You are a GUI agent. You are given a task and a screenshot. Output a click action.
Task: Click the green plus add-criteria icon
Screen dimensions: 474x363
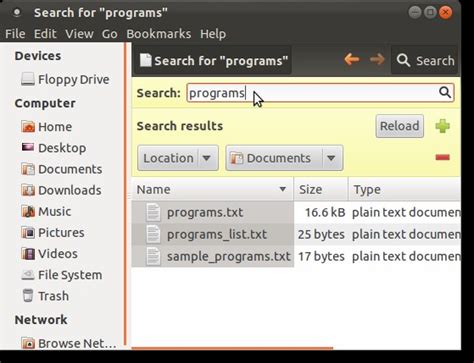point(442,126)
